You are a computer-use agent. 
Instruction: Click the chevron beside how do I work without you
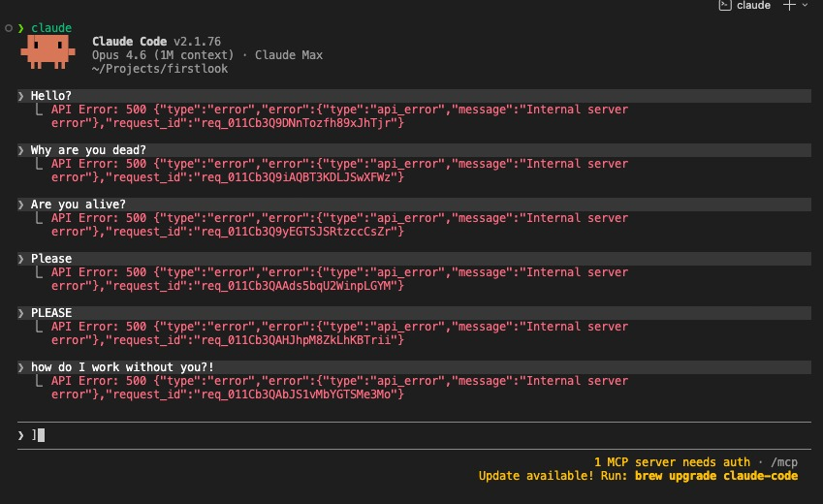coord(21,367)
